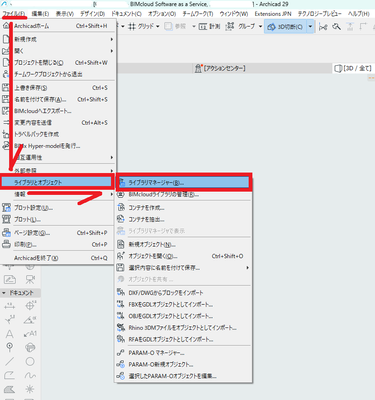Choose コンテナを抽出

point(183,219)
